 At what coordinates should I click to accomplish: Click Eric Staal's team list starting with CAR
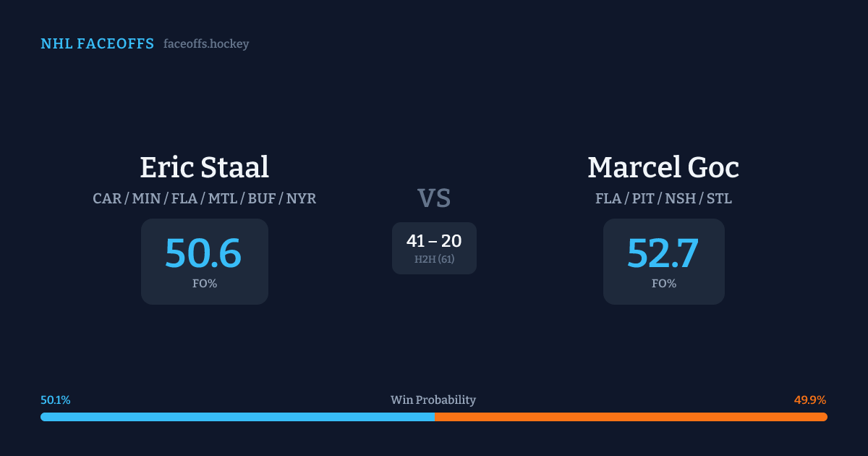(205, 198)
